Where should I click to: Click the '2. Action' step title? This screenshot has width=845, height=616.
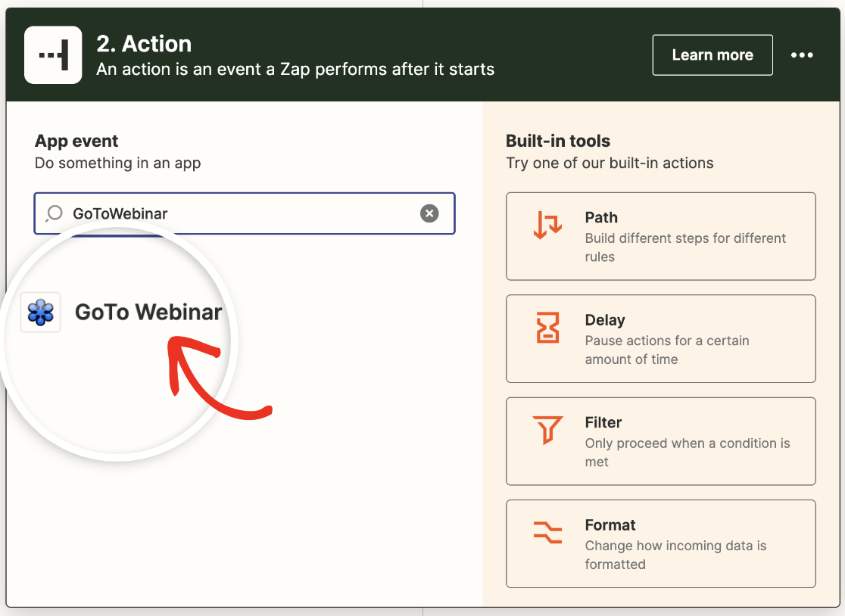tap(144, 44)
